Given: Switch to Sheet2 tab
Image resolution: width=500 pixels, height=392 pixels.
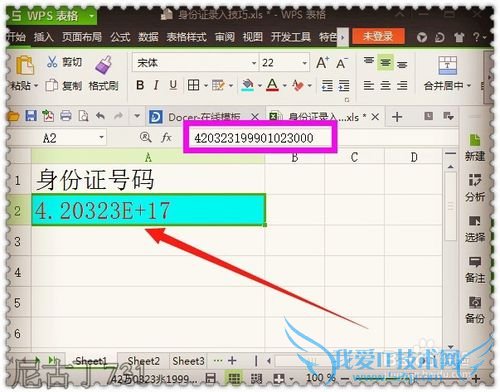Looking at the screenshot, I should click(144, 361).
